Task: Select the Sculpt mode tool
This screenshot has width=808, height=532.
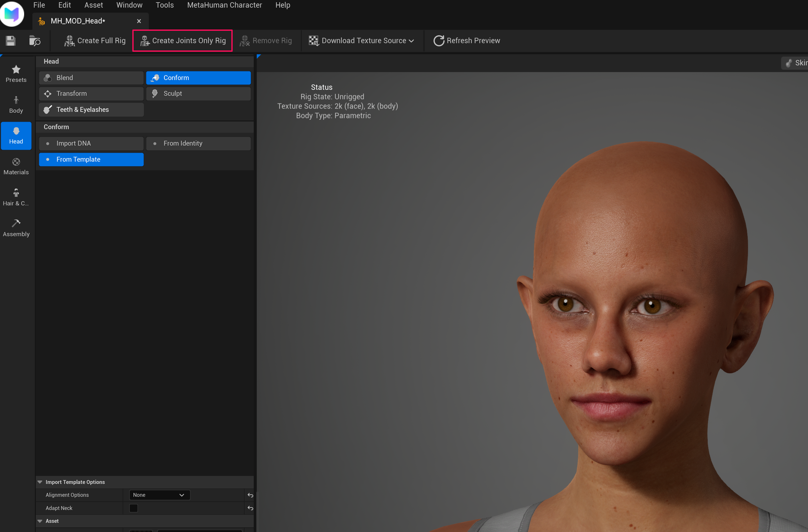Action: click(x=198, y=93)
